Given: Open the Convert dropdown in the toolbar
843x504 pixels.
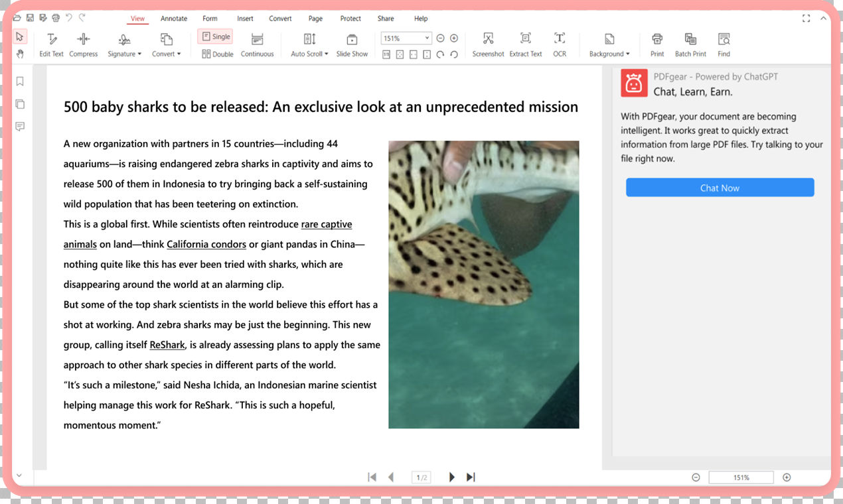Looking at the screenshot, I should click(166, 45).
